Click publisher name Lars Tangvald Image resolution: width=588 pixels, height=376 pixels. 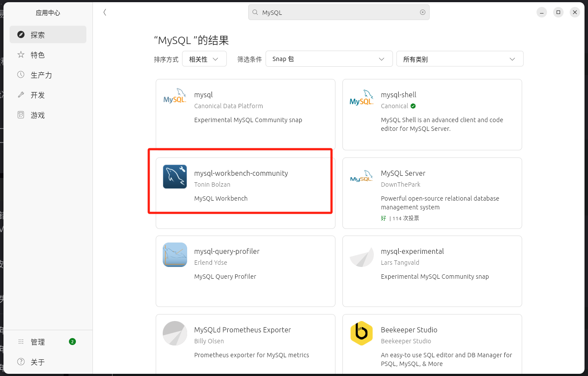(x=400, y=263)
